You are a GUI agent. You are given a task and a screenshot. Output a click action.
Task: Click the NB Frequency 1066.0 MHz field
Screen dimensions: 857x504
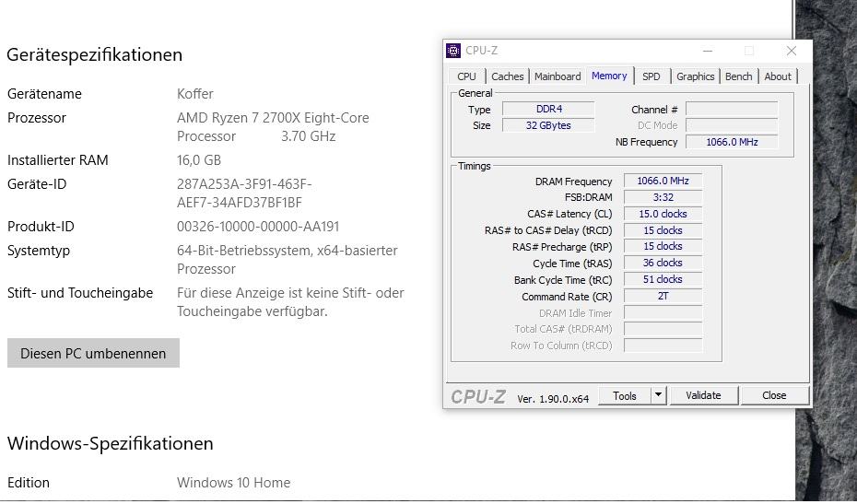point(732,142)
